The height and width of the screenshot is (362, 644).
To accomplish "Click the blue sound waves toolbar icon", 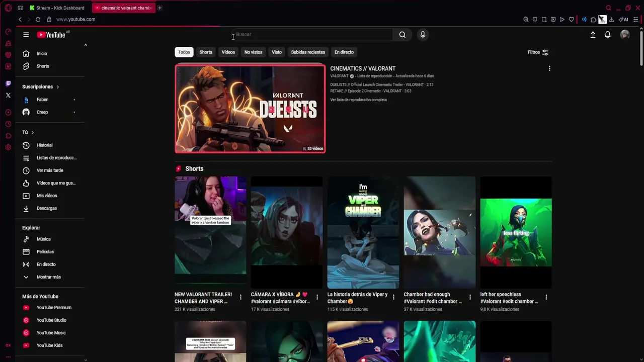I will (x=584, y=20).
